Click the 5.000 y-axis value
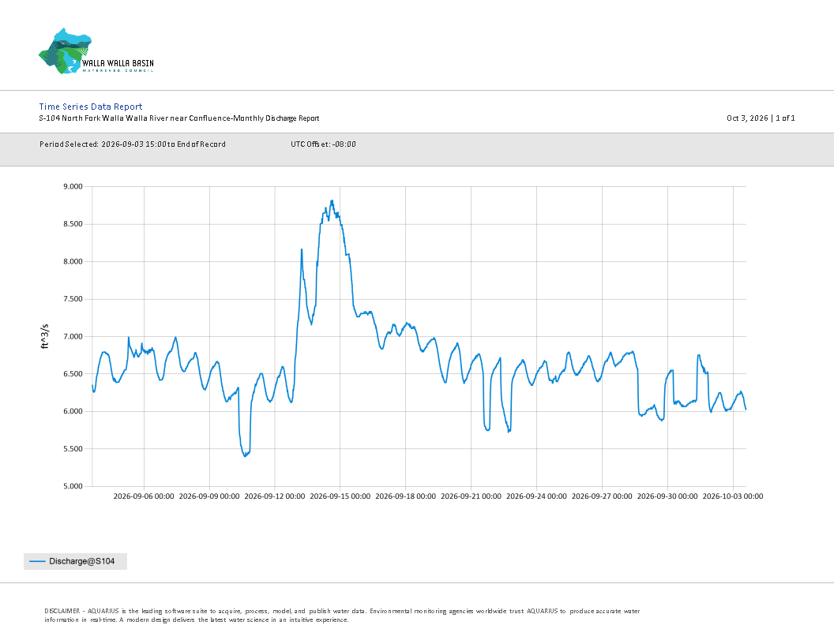 click(x=73, y=486)
